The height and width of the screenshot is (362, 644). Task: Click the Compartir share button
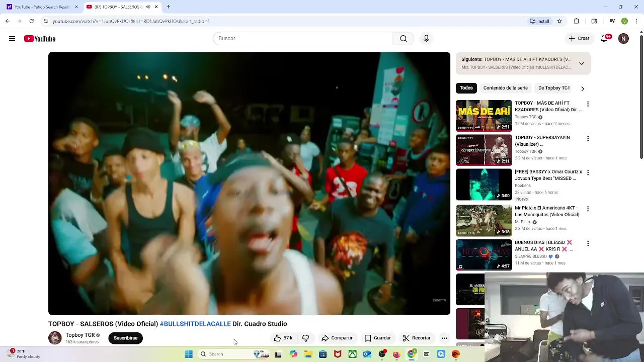[x=337, y=338]
